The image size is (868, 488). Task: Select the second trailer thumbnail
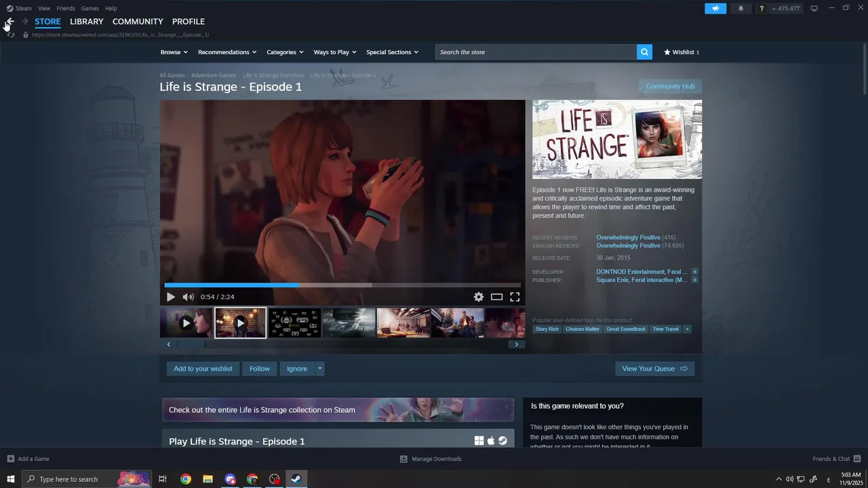pos(240,323)
